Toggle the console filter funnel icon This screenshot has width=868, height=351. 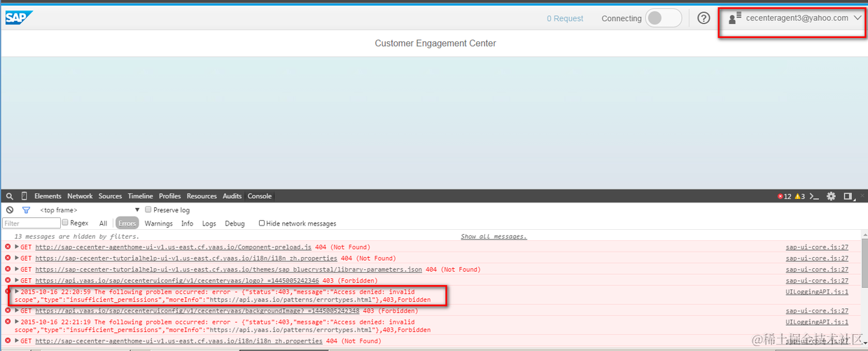pyautogui.click(x=27, y=210)
